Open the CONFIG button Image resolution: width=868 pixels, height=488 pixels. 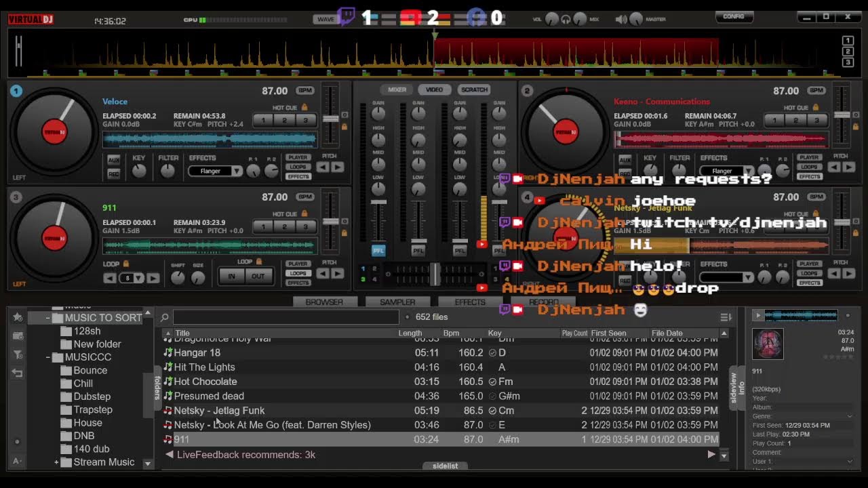734,17
